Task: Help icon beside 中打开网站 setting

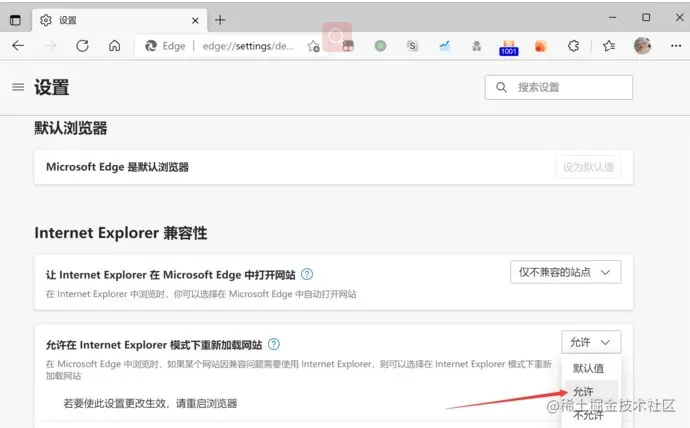Action: pos(307,274)
